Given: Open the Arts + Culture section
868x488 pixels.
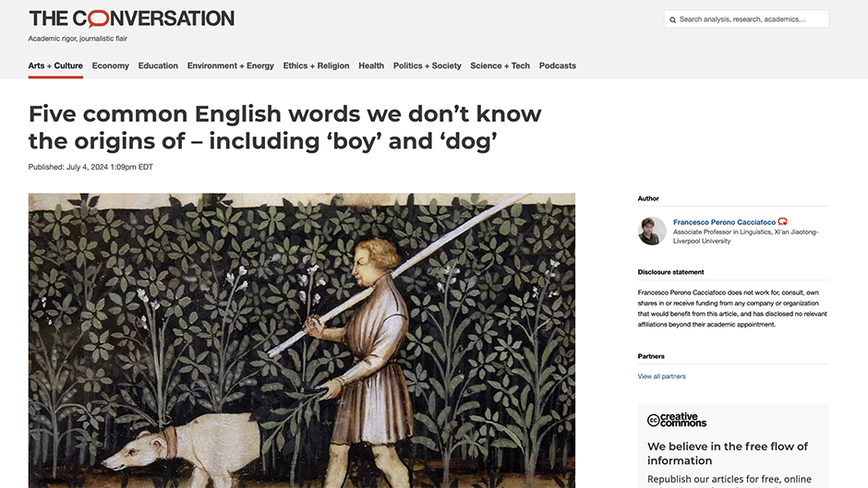Looking at the screenshot, I should coord(55,65).
